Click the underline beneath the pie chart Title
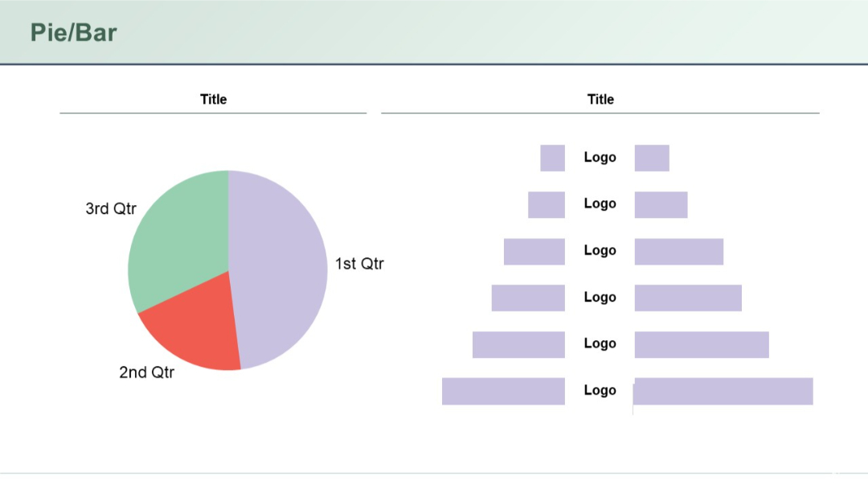This screenshot has height=489, width=868. [213, 113]
